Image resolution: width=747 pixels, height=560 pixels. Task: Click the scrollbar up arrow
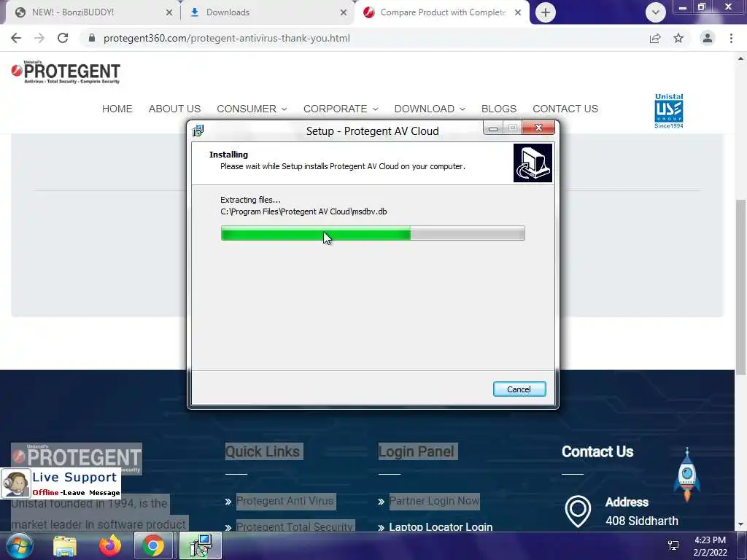click(740, 58)
